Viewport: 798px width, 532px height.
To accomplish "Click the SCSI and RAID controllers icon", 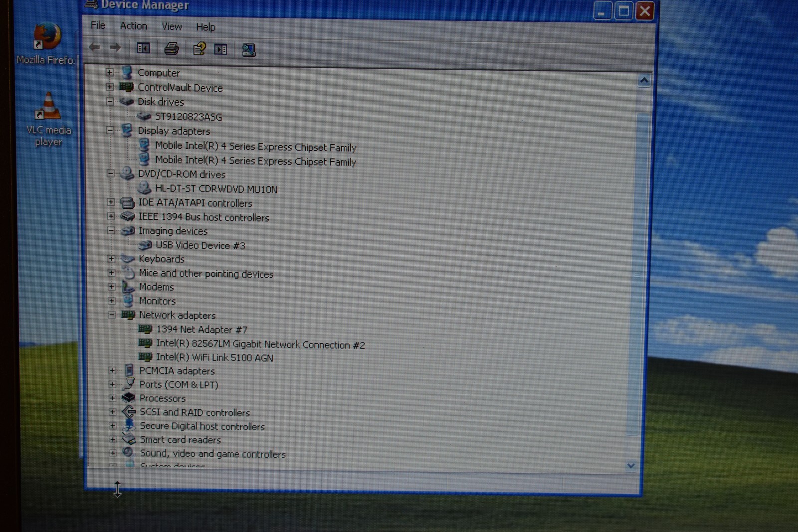I will pos(129,412).
